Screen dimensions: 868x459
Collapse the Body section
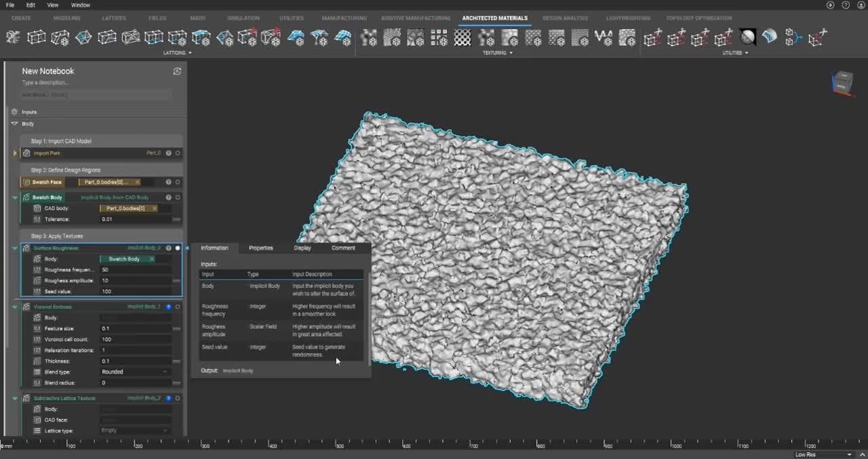point(14,124)
